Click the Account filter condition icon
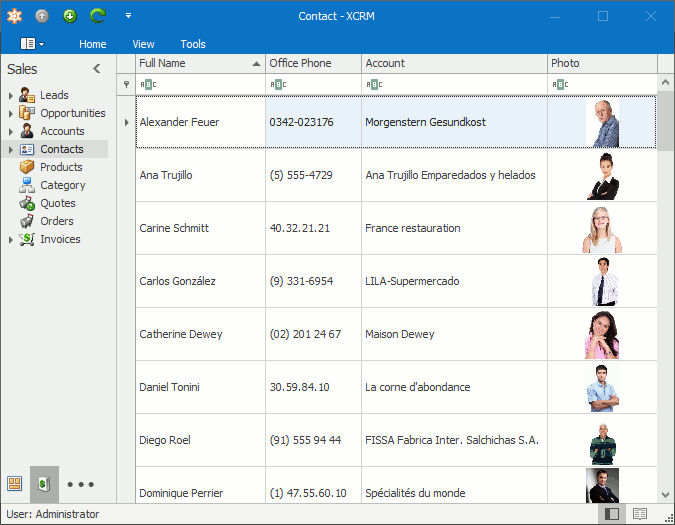675x525 pixels. (374, 84)
